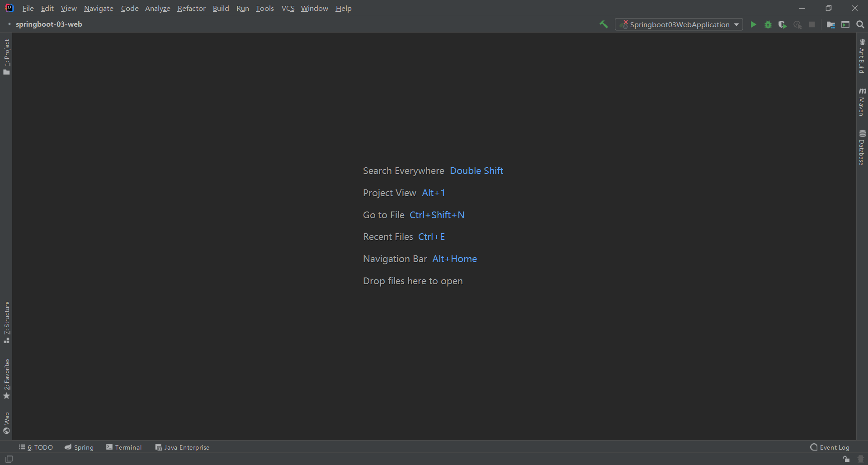Open the Window menu
The width and height of the screenshot is (868, 465).
pyautogui.click(x=315, y=8)
